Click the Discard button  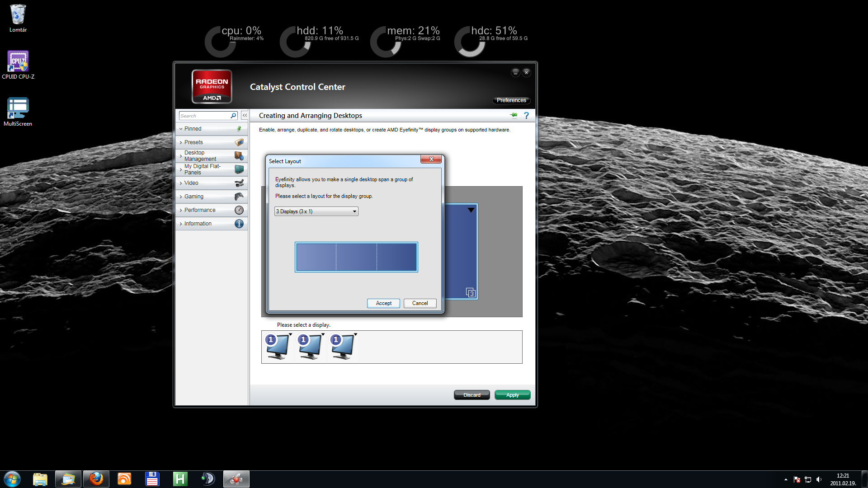[x=472, y=395]
